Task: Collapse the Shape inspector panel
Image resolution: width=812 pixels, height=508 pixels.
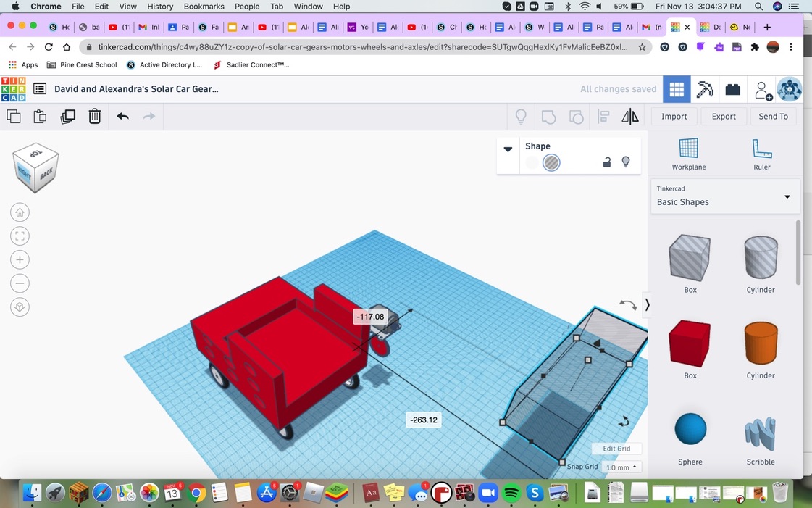Action: pyautogui.click(x=508, y=149)
